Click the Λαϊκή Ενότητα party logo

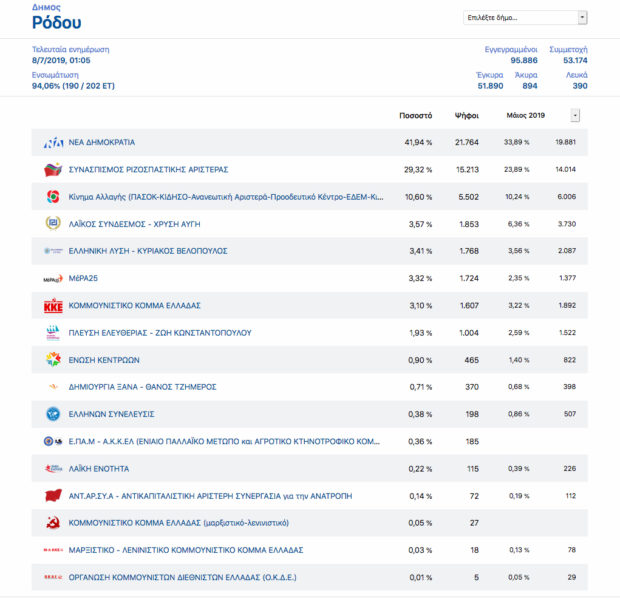[53, 469]
